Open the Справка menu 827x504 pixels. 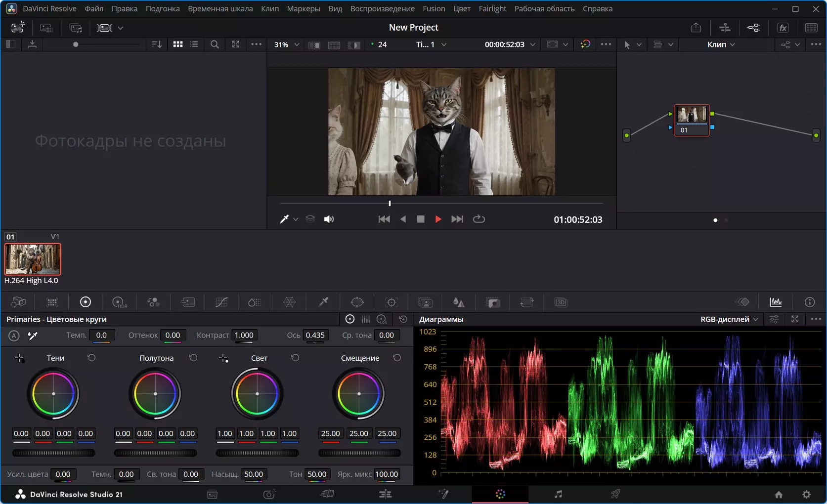598,8
